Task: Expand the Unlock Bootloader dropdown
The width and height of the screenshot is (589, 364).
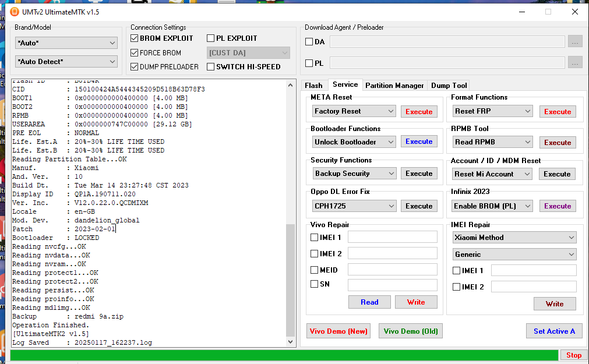Action: [354, 142]
